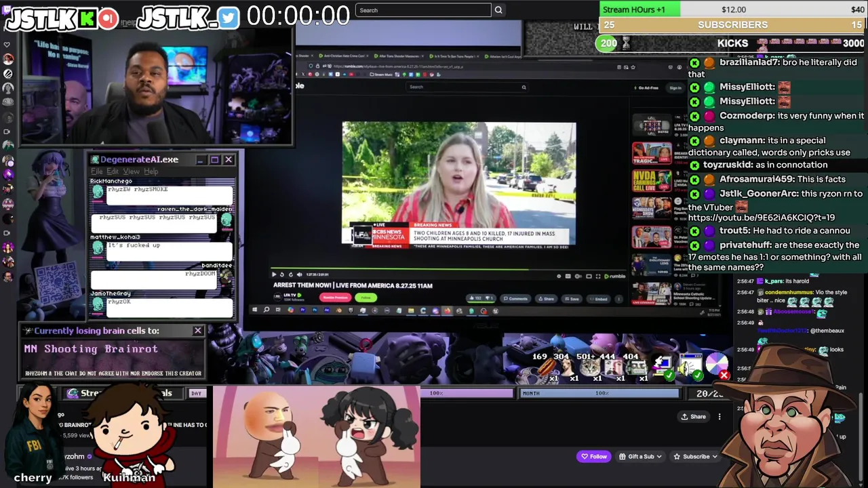Click Twitter bird icon beside JSTLK
The width and height of the screenshot is (868, 488).
(229, 18)
